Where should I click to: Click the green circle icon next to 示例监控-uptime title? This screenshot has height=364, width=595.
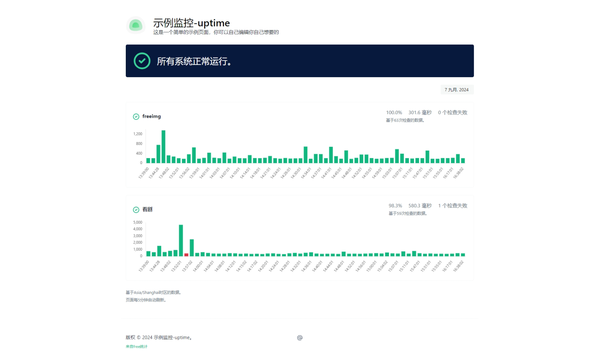[x=135, y=25]
